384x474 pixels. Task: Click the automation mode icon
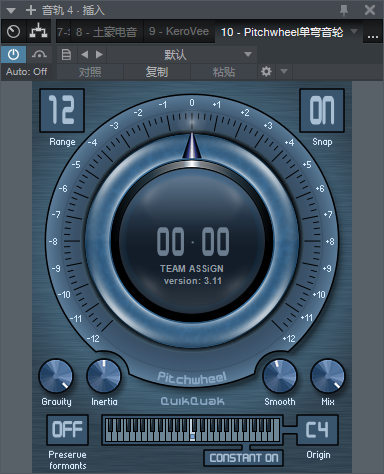[x=39, y=55]
